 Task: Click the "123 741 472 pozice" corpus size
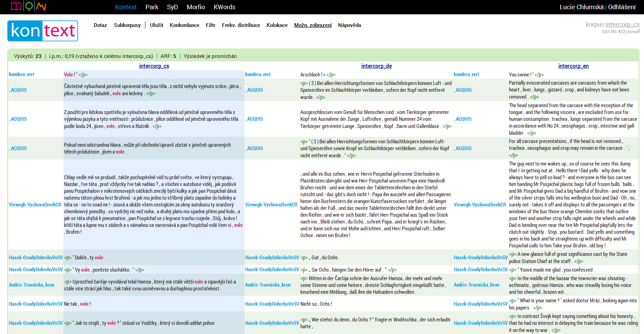620,32
